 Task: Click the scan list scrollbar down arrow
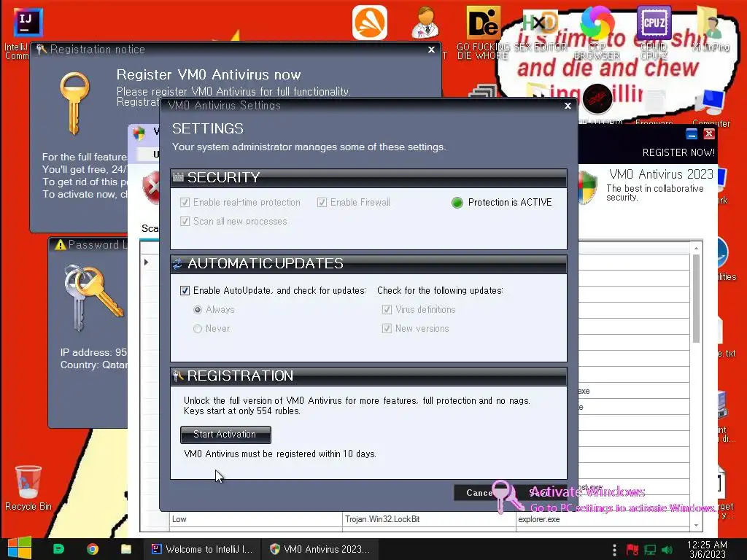click(696, 525)
